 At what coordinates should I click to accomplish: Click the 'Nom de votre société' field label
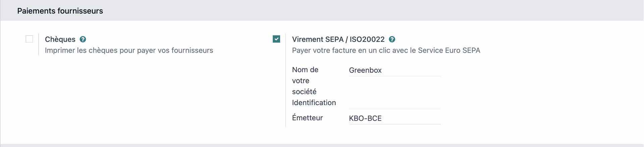tap(305, 80)
